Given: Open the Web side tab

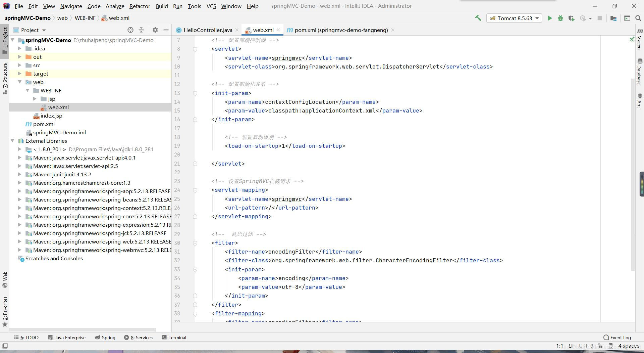Looking at the screenshot, I should tap(5, 280).
